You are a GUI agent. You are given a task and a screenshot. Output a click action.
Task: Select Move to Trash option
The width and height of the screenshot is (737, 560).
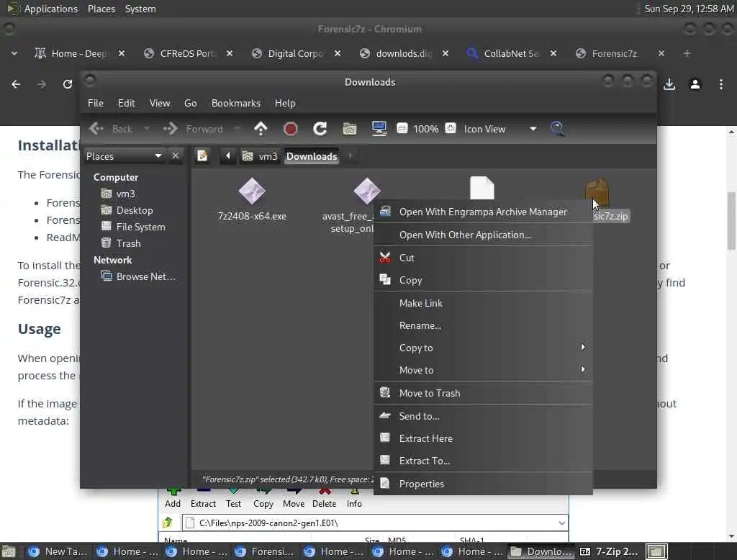pos(483,393)
